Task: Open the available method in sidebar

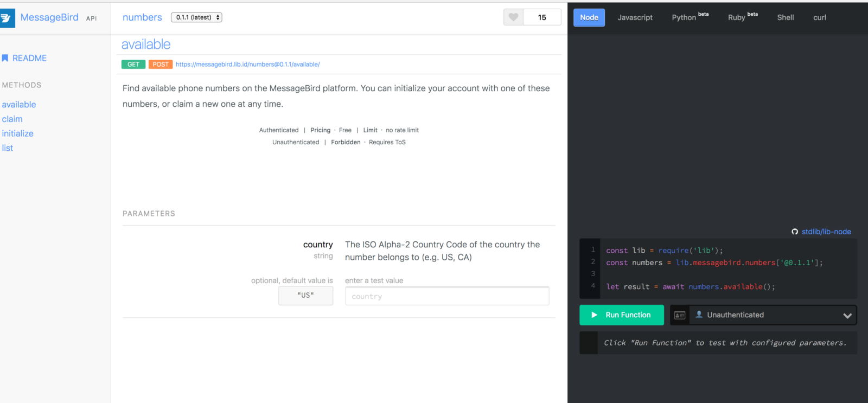Action: point(19,105)
